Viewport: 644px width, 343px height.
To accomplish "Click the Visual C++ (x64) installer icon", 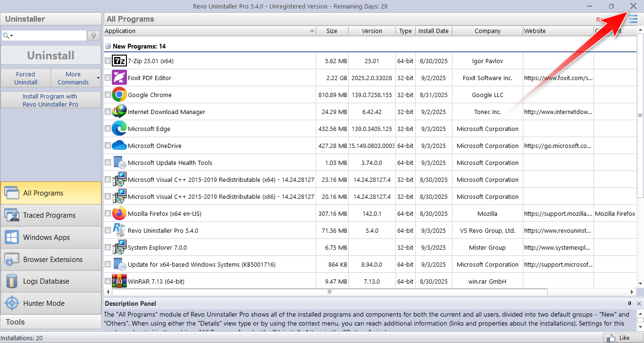I will click(119, 180).
